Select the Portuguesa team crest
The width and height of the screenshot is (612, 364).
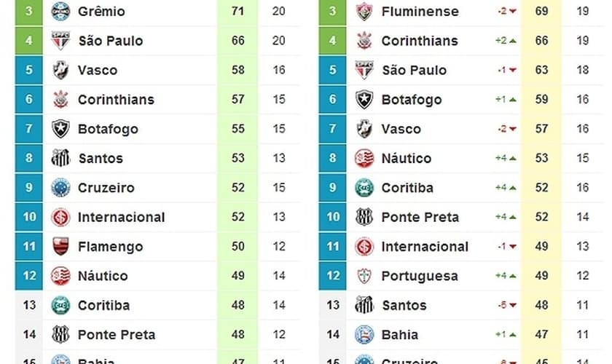coord(364,276)
